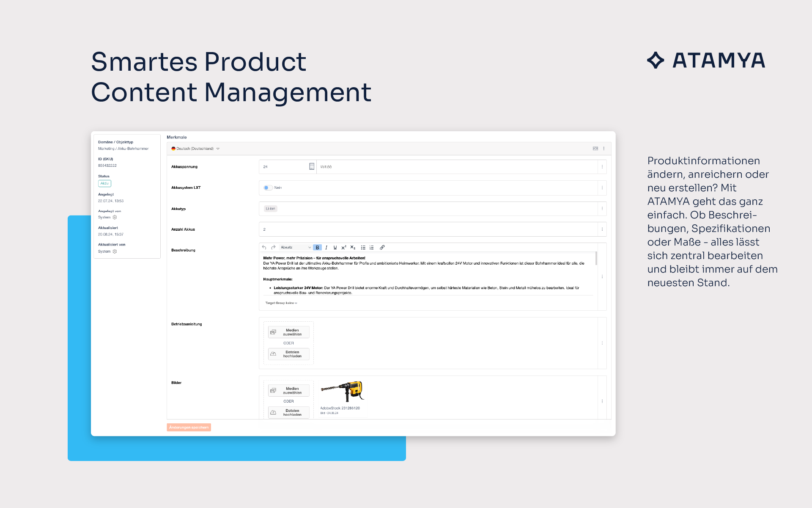Open the Merkmale header three-dot menu
Viewport: 812px width, 508px height.
pyautogui.click(x=604, y=149)
